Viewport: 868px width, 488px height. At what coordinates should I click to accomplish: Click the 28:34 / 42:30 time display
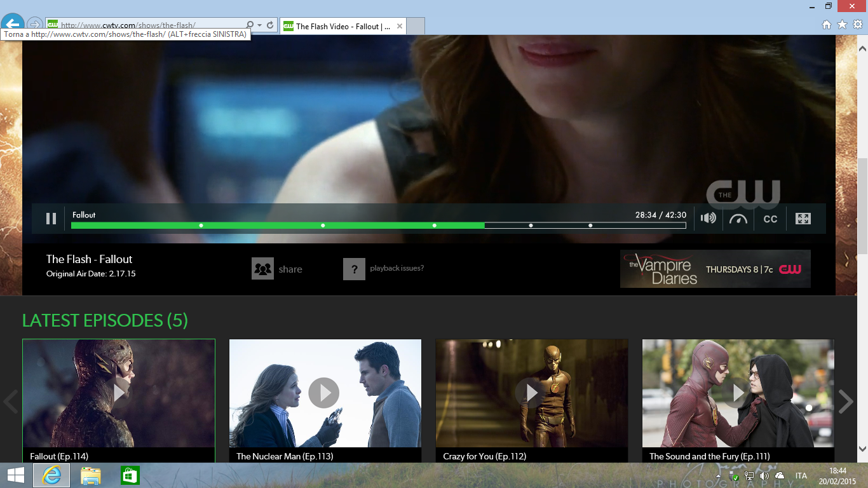pyautogui.click(x=661, y=215)
